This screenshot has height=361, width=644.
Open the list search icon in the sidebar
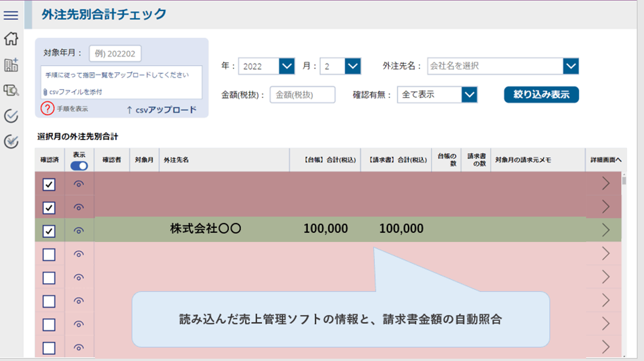coord(11,91)
